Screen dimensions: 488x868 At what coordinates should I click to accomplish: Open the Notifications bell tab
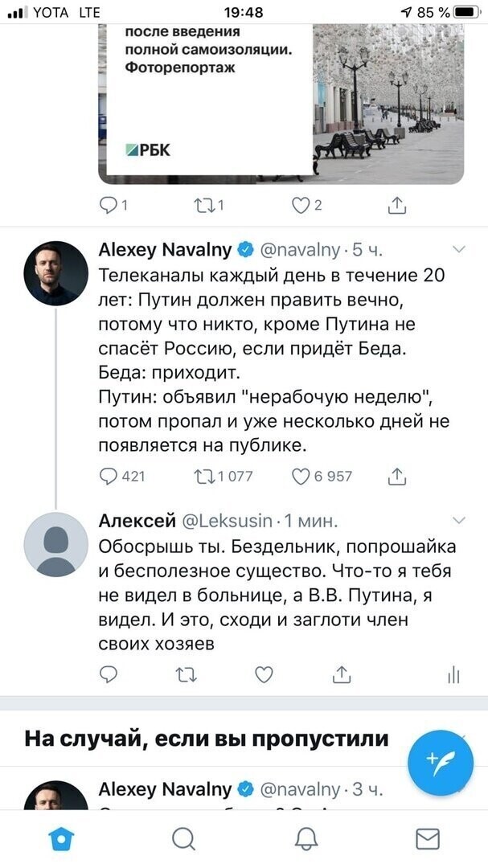tap(306, 838)
